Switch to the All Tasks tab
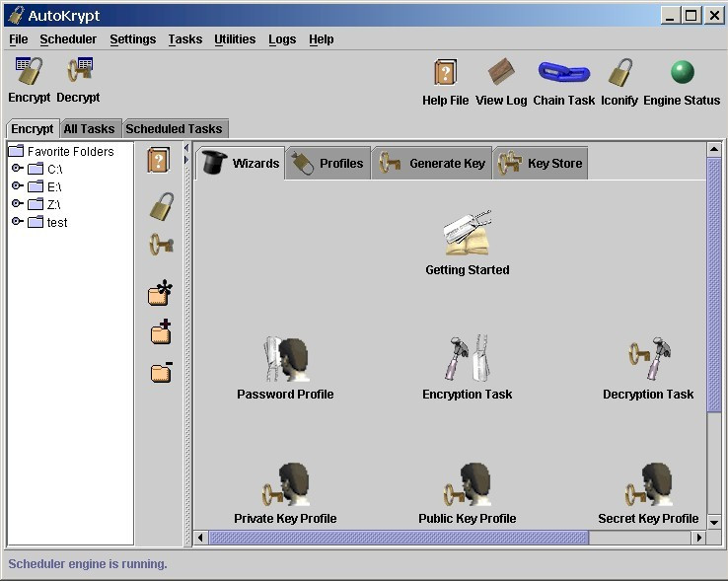This screenshot has height=581, width=728. (x=89, y=128)
